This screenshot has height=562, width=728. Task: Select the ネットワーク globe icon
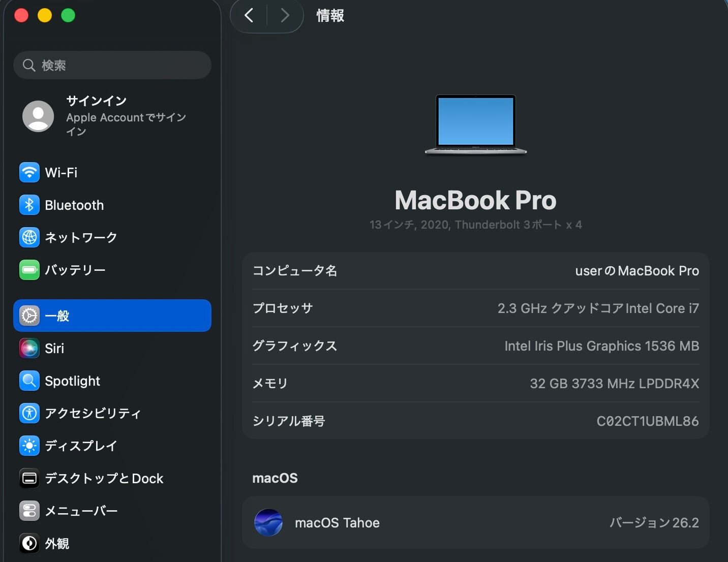coord(29,237)
